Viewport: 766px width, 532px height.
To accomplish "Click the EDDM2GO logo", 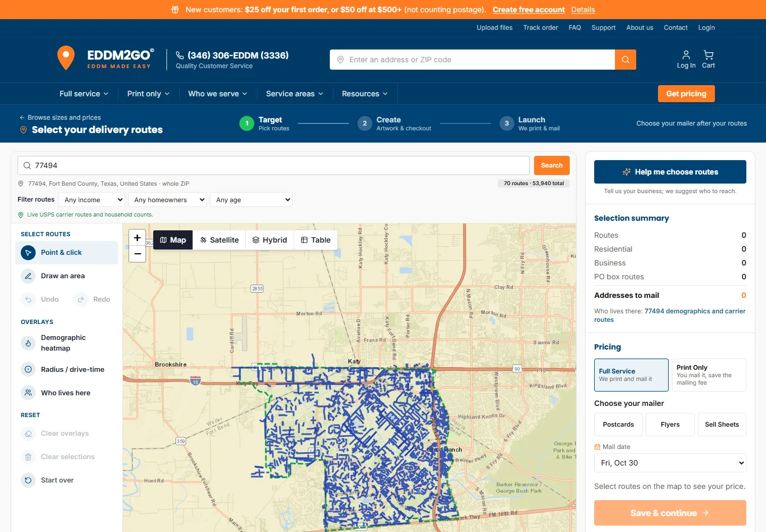I will coord(106,59).
